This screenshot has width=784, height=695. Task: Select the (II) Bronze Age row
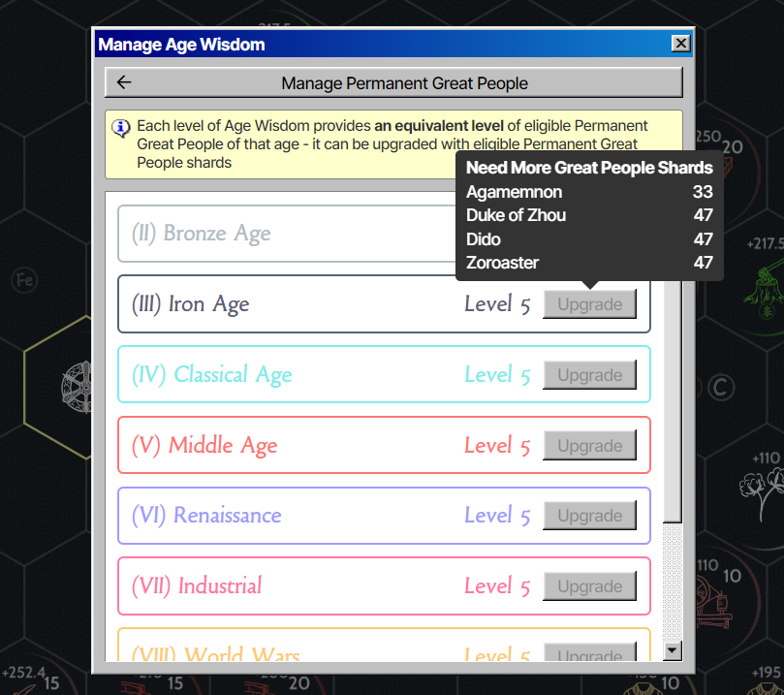287,234
